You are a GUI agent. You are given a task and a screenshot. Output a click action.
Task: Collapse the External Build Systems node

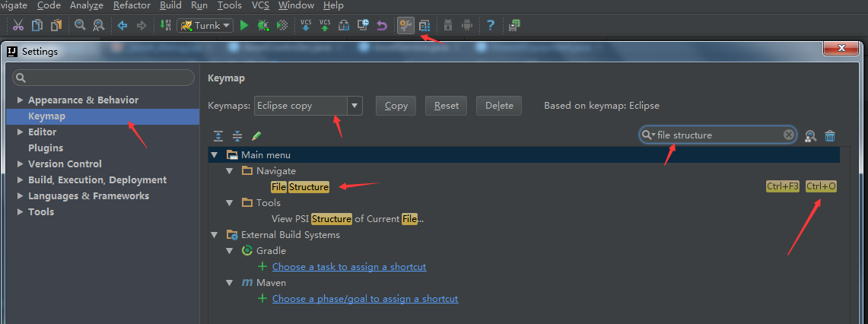[215, 235]
